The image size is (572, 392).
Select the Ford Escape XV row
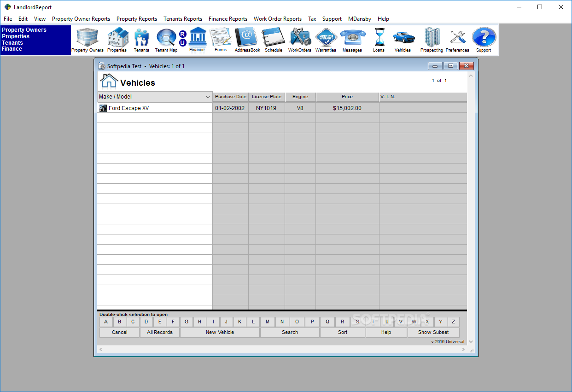(x=282, y=108)
